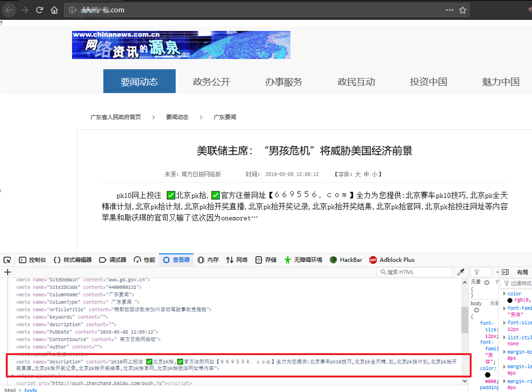Select the ArticleTitle meta tag line

114,309
